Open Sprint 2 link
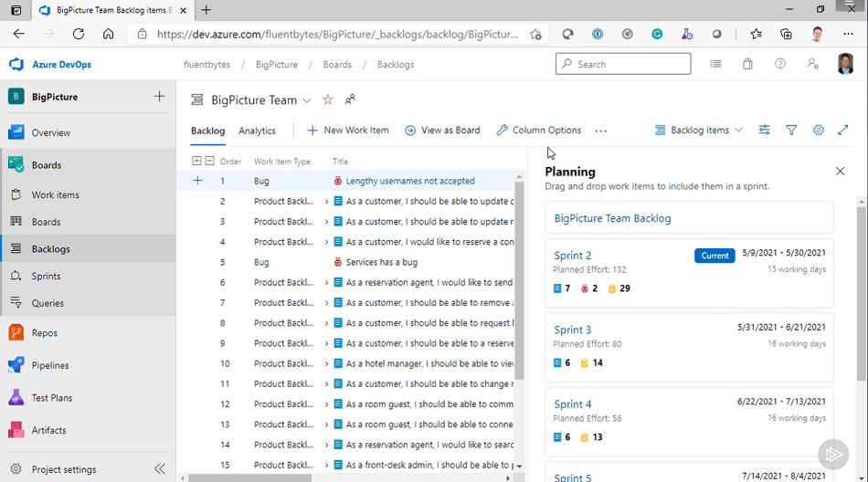The image size is (868, 482). (x=572, y=255)
